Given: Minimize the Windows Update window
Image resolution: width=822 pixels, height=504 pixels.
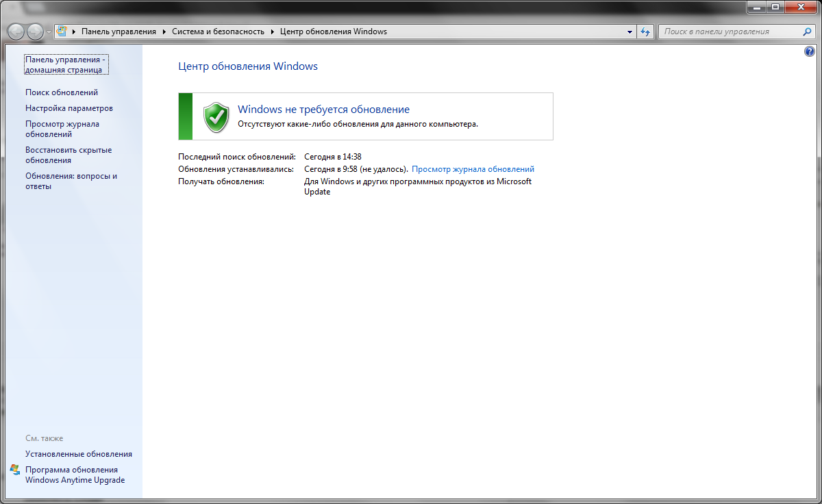Looking at the screenshot, I should [757, 7].
